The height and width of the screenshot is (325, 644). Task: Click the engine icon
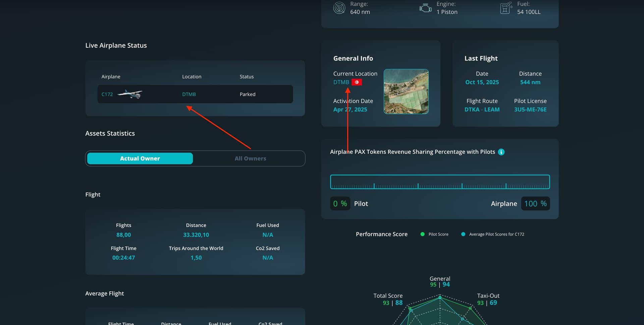pos(425,8)
